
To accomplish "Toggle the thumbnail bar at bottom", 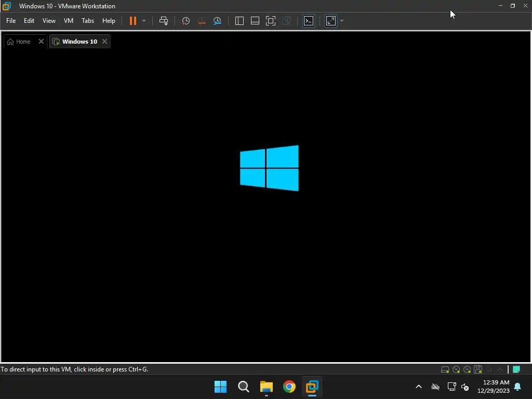I will (255, 21).
